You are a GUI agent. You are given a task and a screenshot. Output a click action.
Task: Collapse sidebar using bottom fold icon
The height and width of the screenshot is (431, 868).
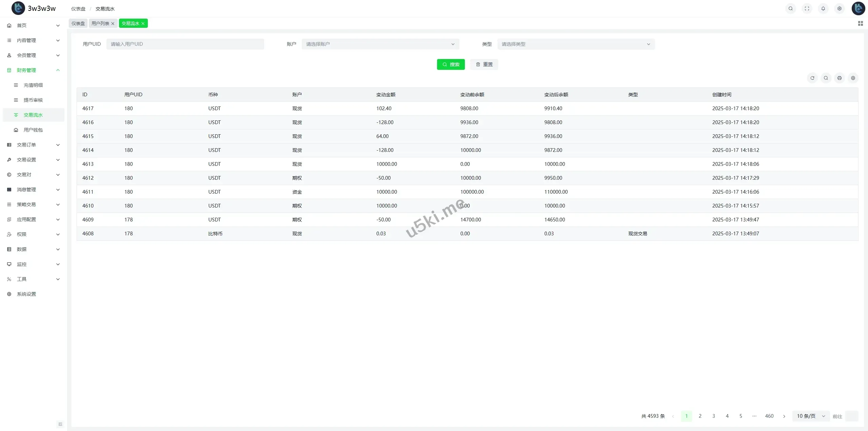coord(60,424)
